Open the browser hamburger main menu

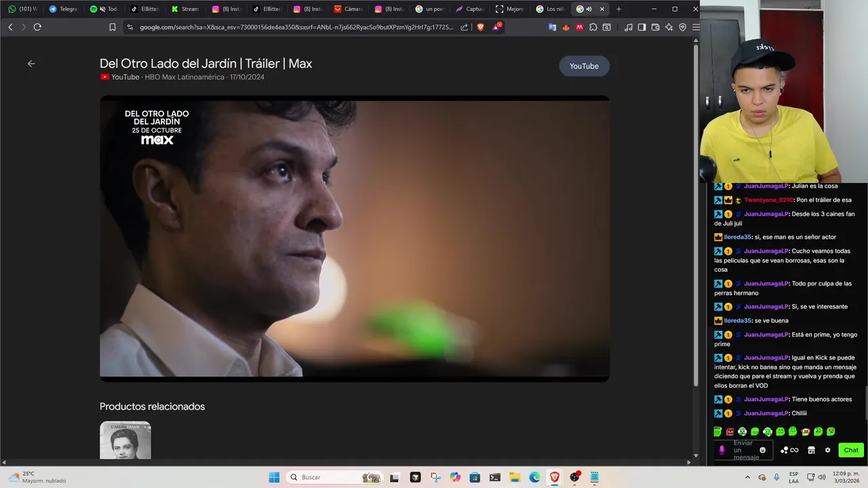pyautogui.click(x=696, y=27)
